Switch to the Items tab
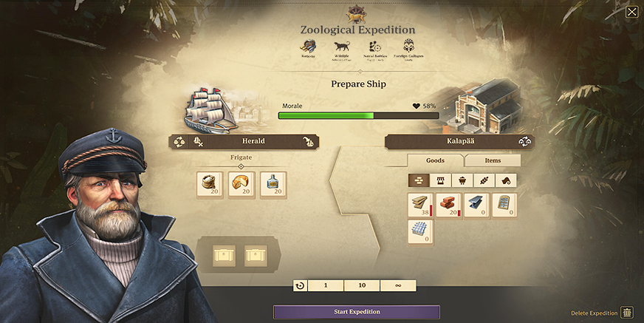This screenshot has width=644, height=323. pyautogui.click(x=493, y=160)
